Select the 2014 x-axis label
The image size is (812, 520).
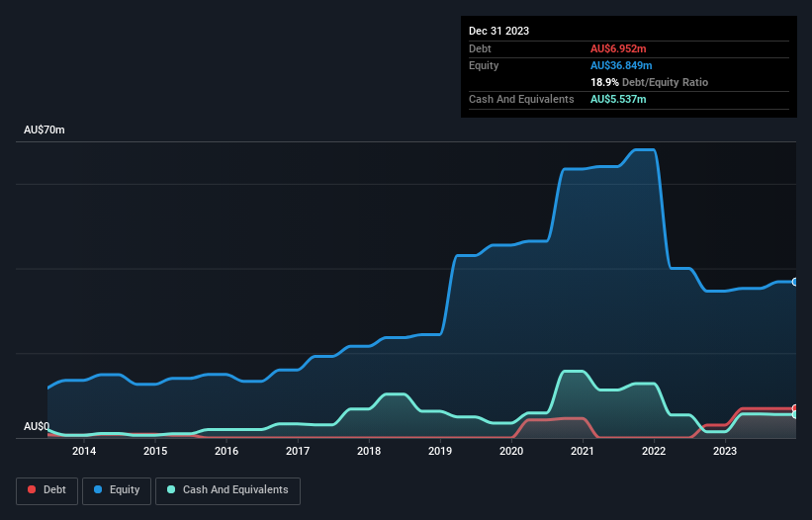(x=84, y=451)
